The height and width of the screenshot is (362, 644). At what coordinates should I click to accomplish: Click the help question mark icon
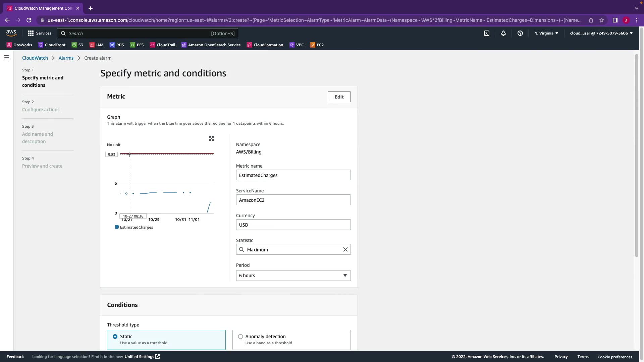pyautogui.click(x=520, y=33)
